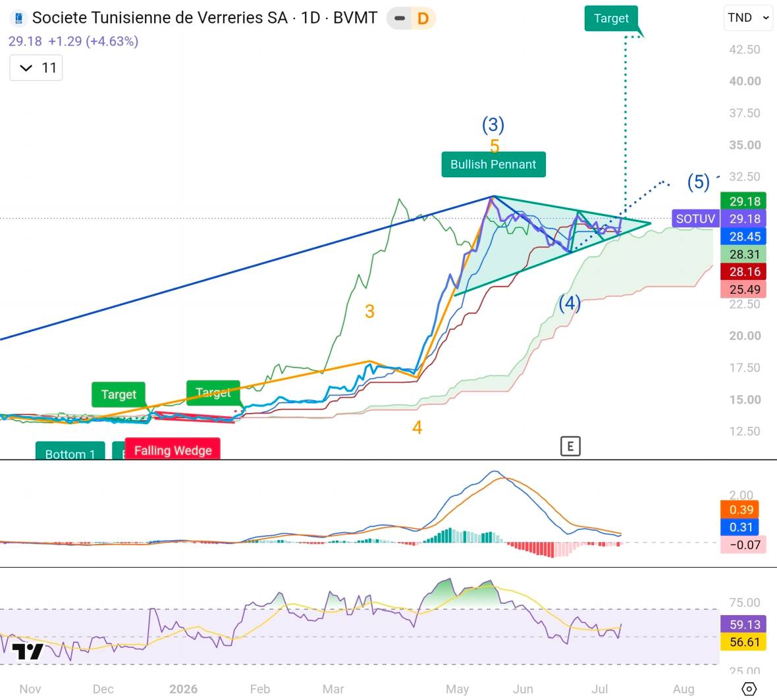Toggle the market status pill next to title
The image size is (777, 700).
399,18
